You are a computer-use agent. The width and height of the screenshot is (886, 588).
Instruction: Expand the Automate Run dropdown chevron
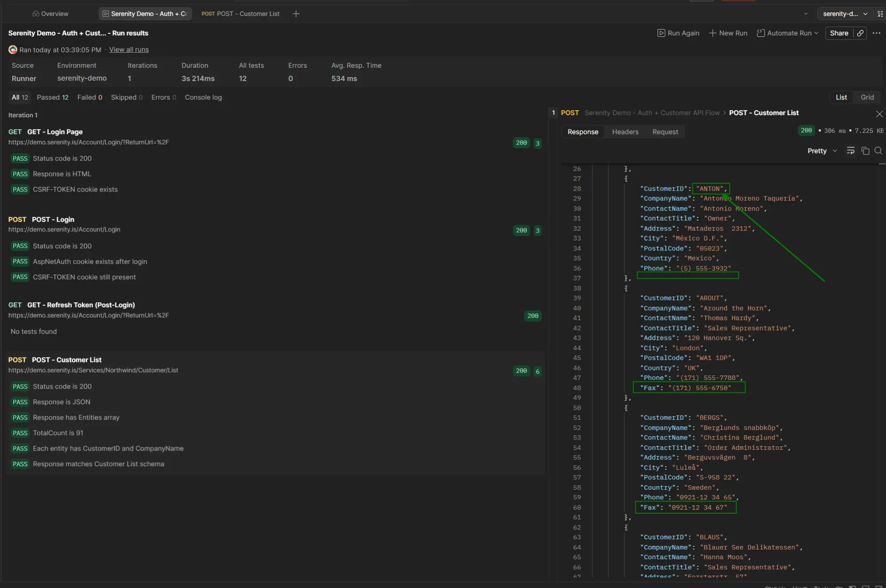(816, 33)
